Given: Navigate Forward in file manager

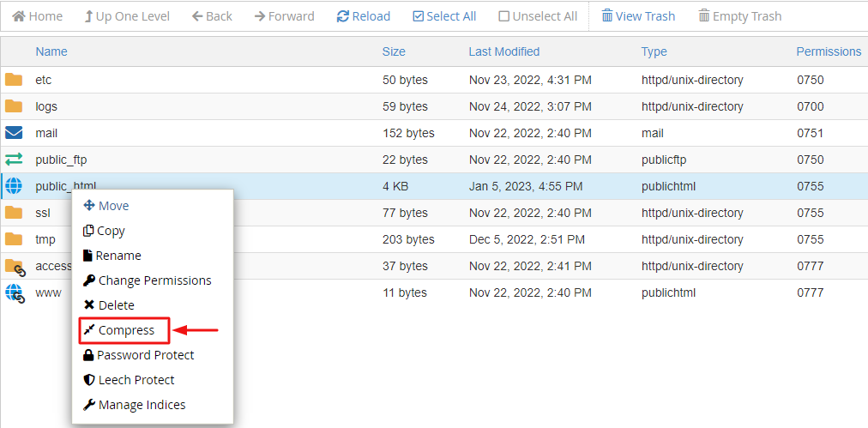Looking at the screenshot, I should [x=285, y=16].
